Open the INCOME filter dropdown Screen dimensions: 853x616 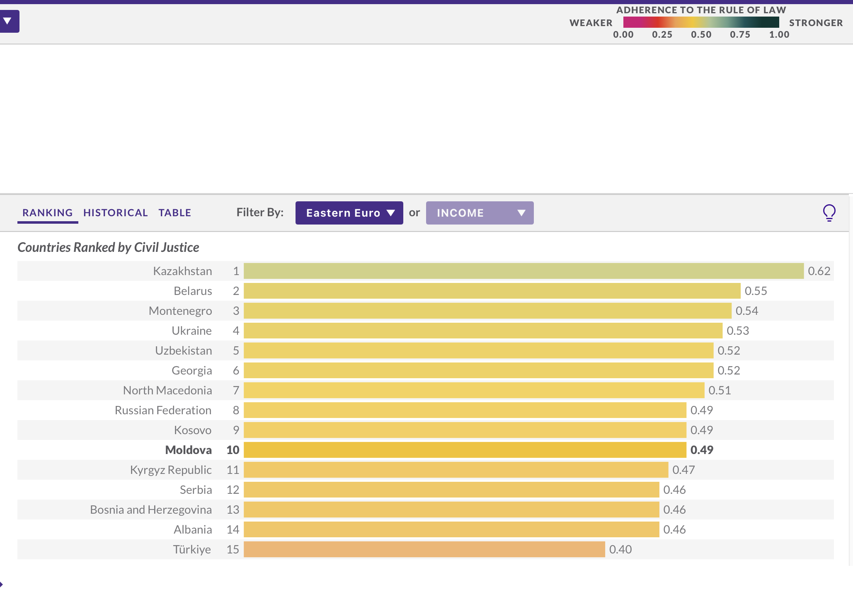coord(480,213)
